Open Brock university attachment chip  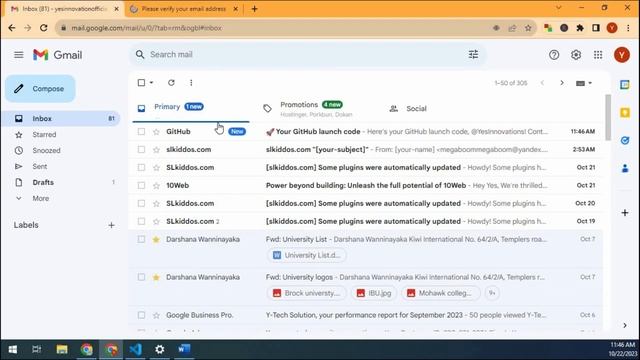307,293
